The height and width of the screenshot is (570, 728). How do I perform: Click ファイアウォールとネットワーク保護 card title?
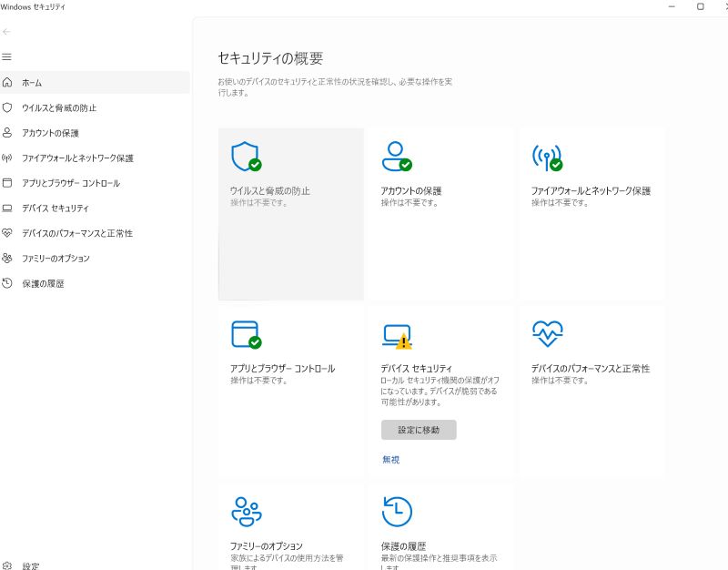(591, 190)
